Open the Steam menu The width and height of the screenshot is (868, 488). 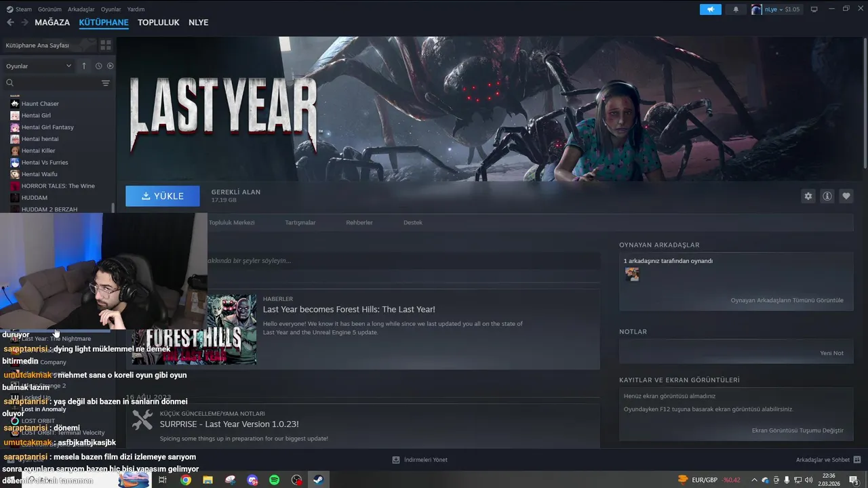[x=19, y=9]
